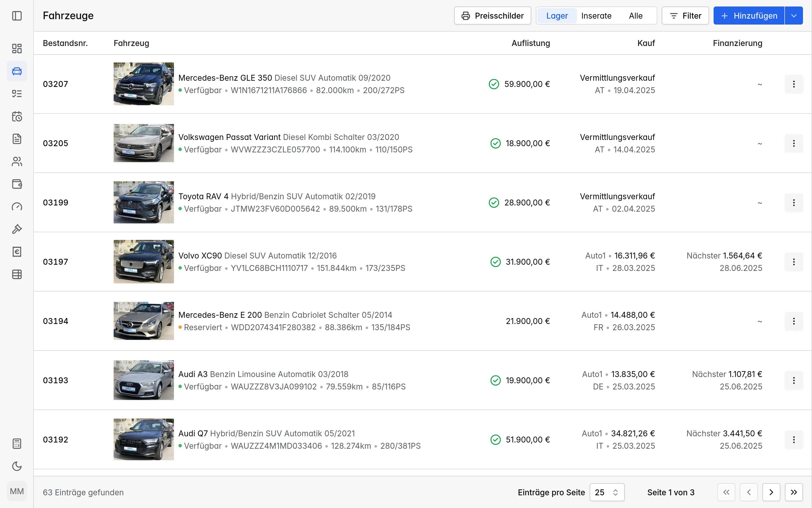Open the calculator icon in sidebar
812x508 pixels.
17,444
